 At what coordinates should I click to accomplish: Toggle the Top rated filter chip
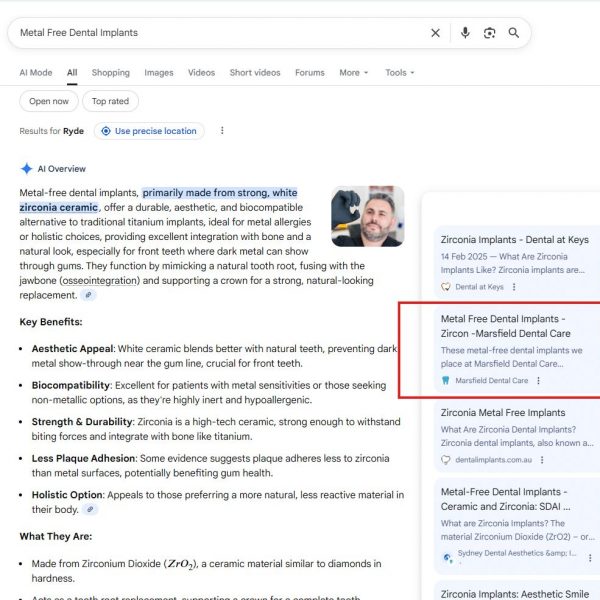[x=110, y=101]
